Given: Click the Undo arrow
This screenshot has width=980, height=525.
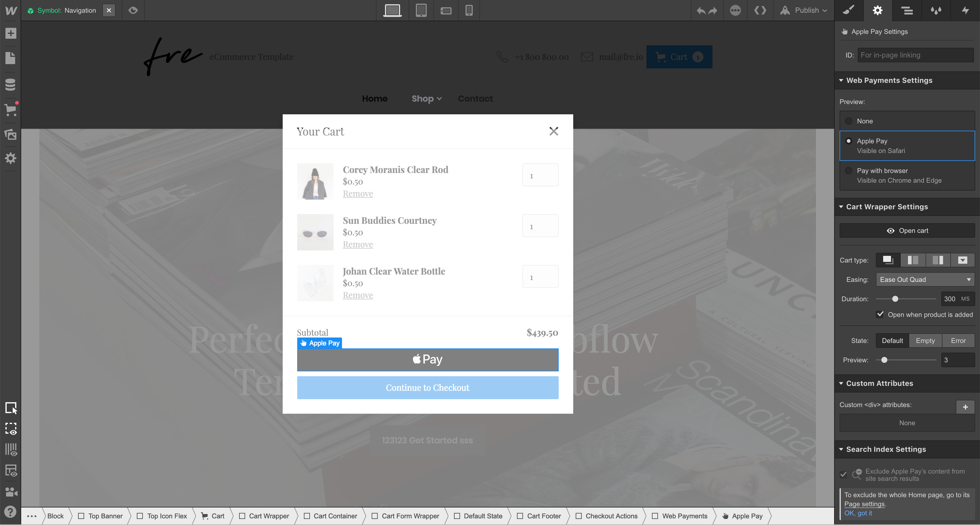Looking at the screenshot, I should 701,11.
